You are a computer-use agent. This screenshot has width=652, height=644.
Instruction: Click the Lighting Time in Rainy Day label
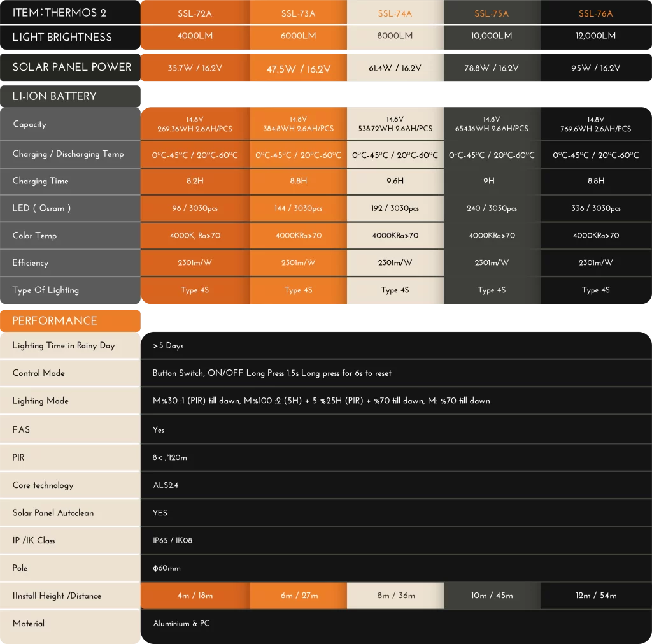click(64, 345)
